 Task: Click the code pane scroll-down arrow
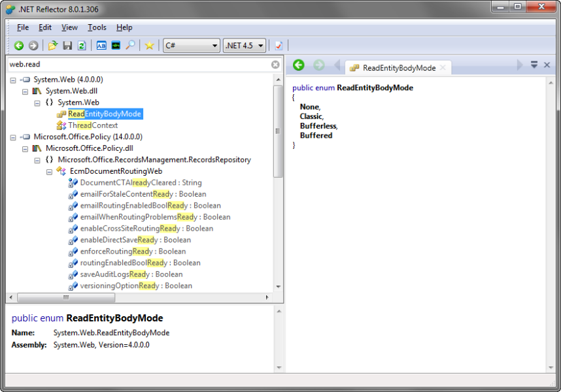tap(551, 367)
